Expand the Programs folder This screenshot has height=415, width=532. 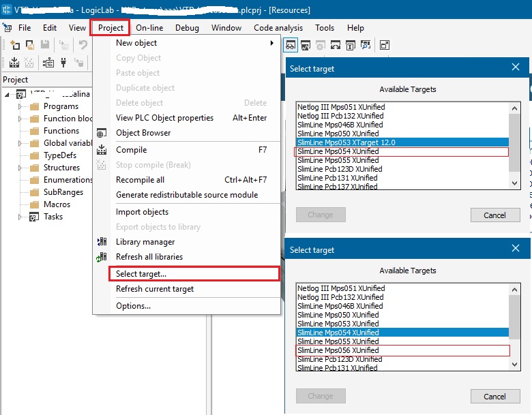click(20, 106)
